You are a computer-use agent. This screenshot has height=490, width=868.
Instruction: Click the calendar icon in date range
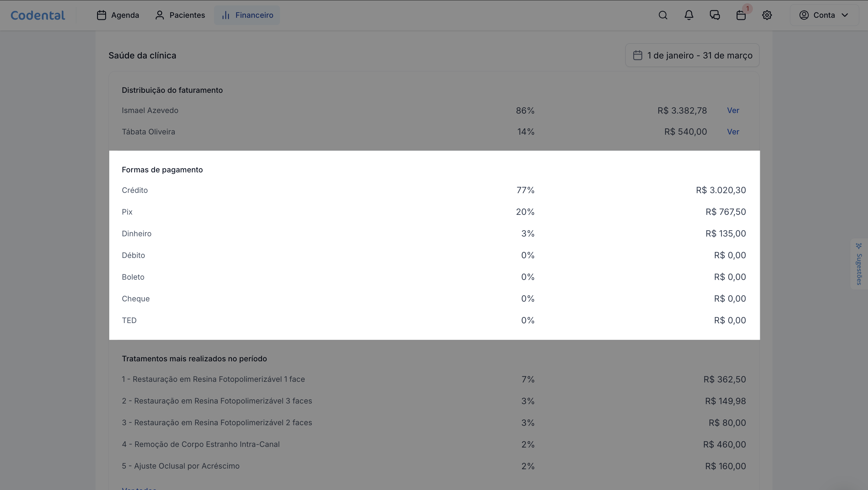(637, 55)
